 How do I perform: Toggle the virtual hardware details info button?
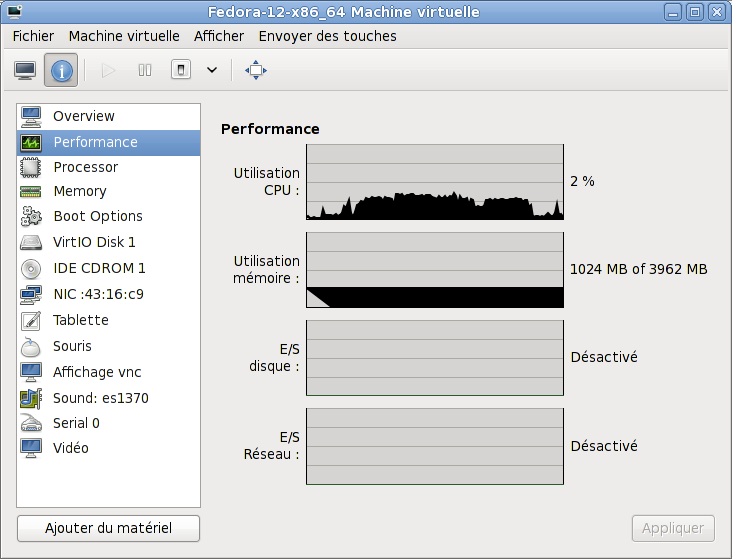(x=61, y=70)
